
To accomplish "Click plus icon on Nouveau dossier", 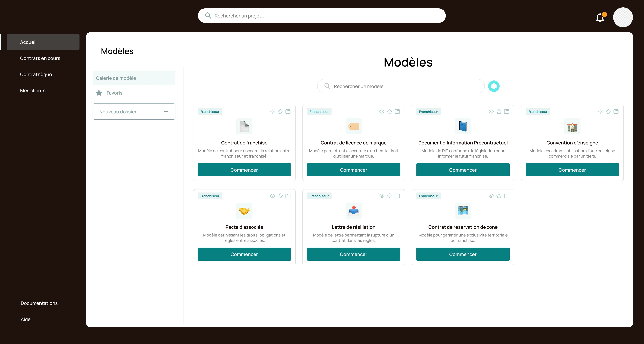I will coord(166,112).
